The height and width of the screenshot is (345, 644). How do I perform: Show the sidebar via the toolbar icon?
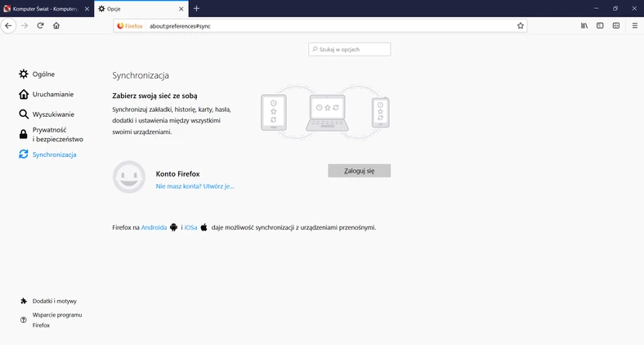pos(600,25)
